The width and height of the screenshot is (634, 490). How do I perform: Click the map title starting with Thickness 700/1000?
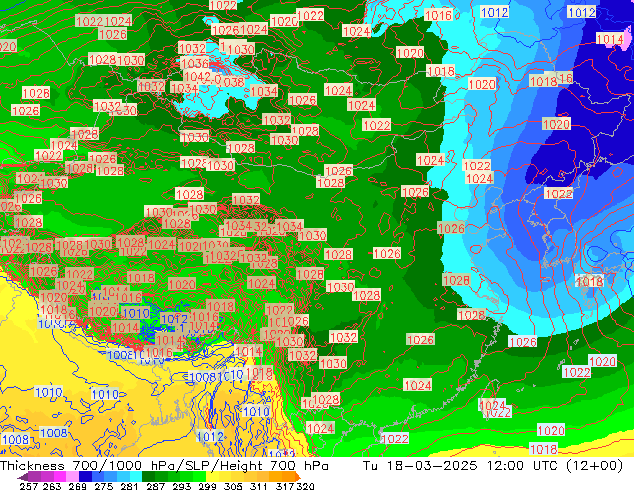[164, 466]
